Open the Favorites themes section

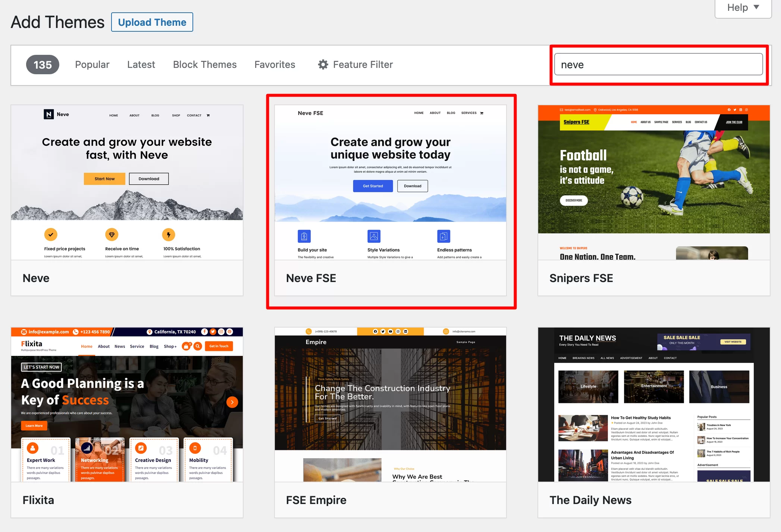(x=274, y=65)
